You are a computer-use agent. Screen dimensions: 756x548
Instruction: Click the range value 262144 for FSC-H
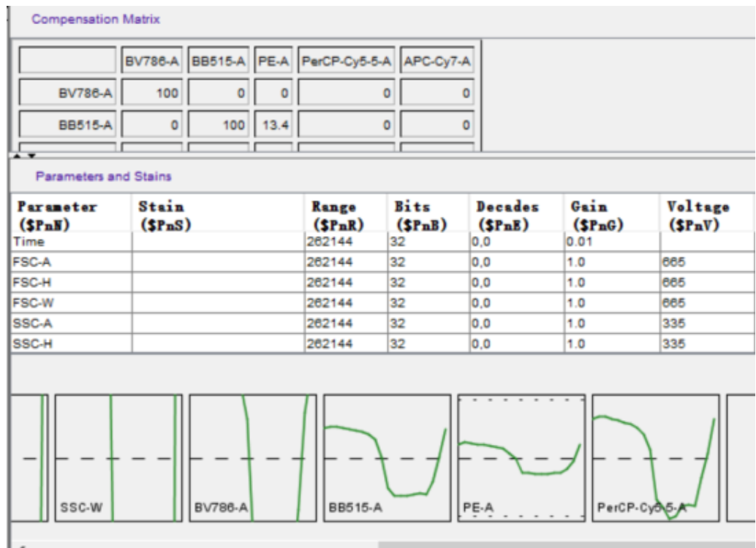pyautogui.click(x=346, y=282)
